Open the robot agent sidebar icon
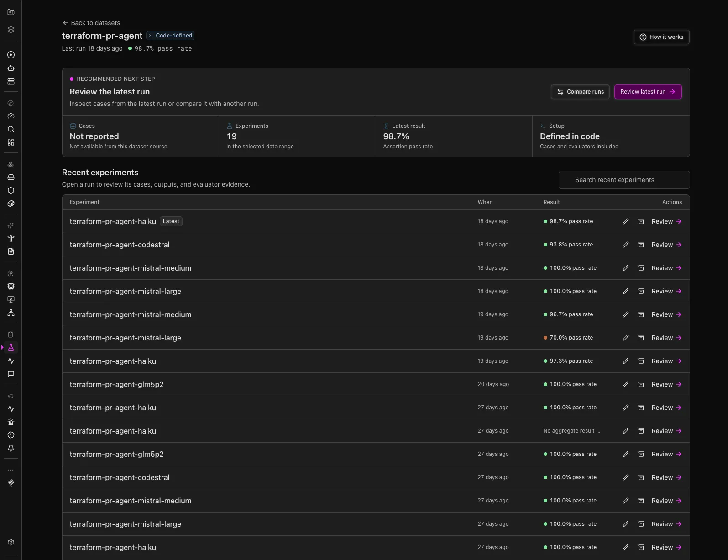728x560 pixels. click(11, 68)
